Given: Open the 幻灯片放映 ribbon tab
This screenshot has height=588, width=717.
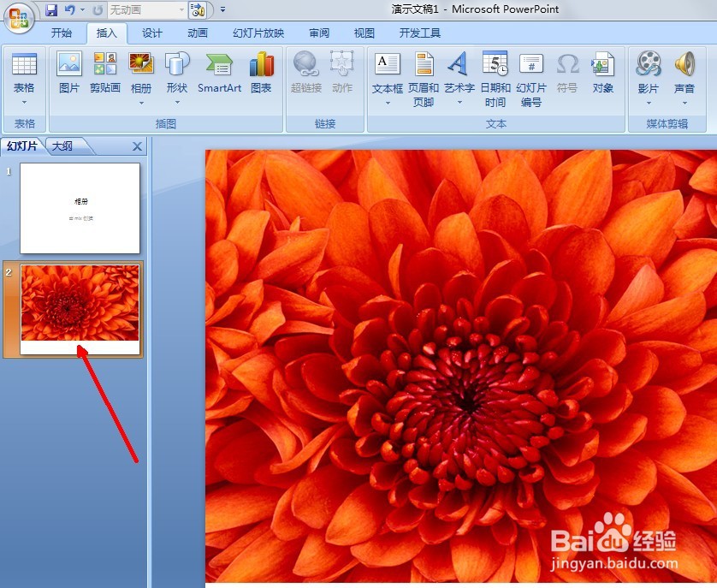Looking at the screenshot, I should click(x=258, y=33).
